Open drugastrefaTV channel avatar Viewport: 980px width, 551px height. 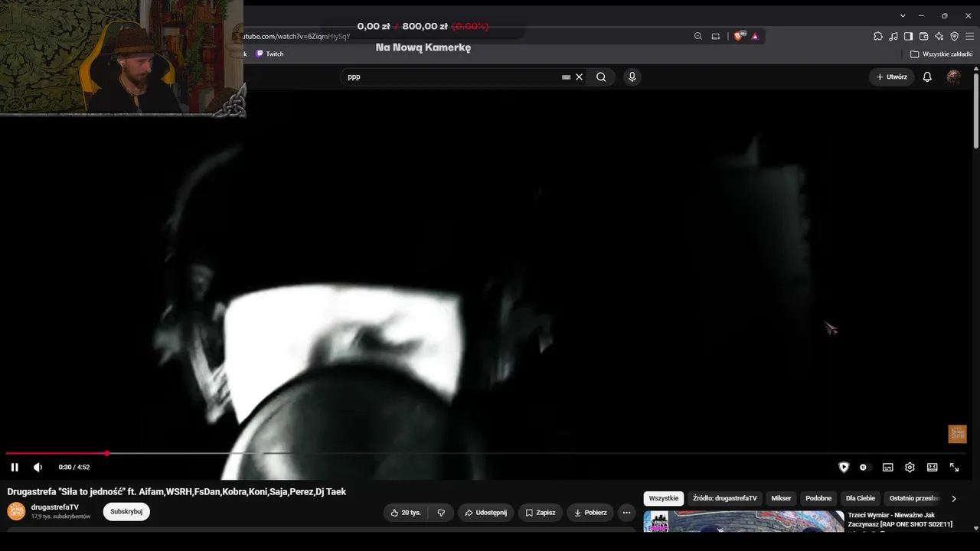pos(16,511)
